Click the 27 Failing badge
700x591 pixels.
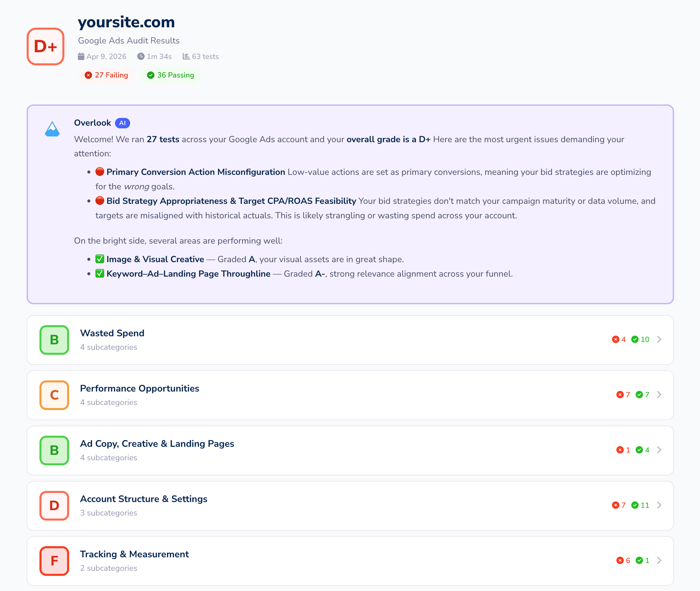coord(107,75)
